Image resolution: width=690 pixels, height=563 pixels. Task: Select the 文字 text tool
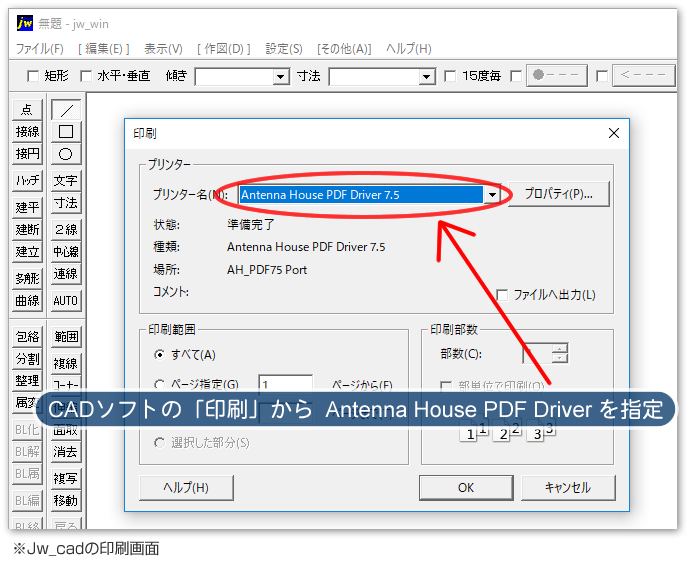pos(66,180)
